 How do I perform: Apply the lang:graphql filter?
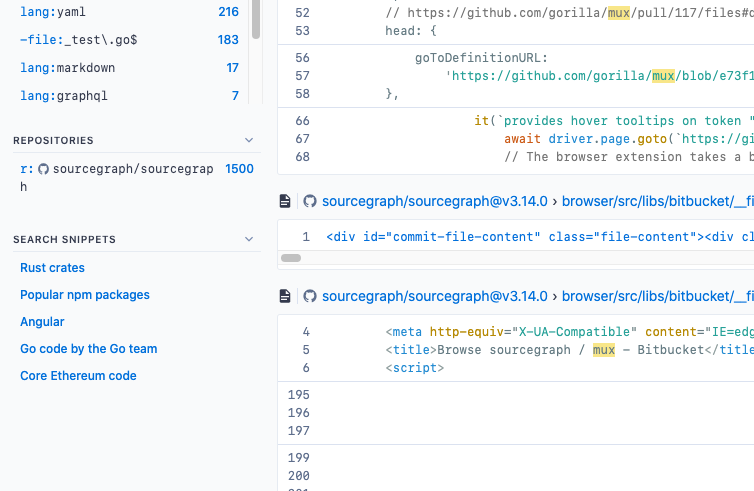coord(129,95)
